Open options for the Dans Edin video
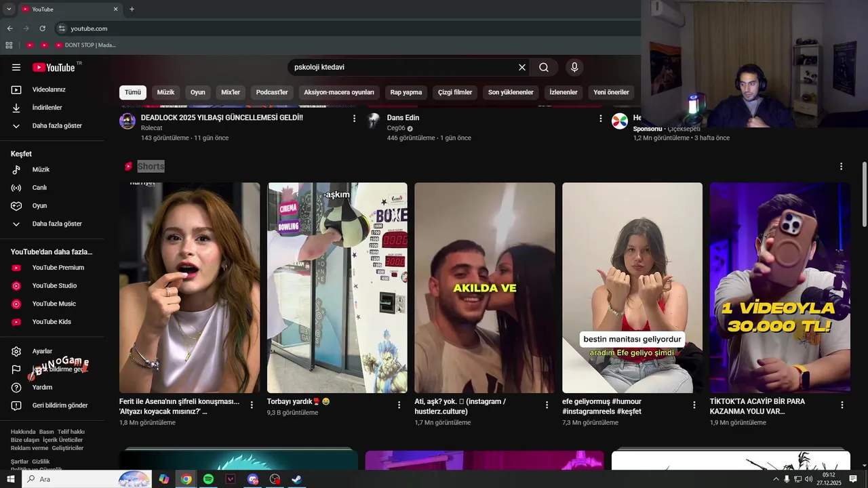 (x=600, y=119)
